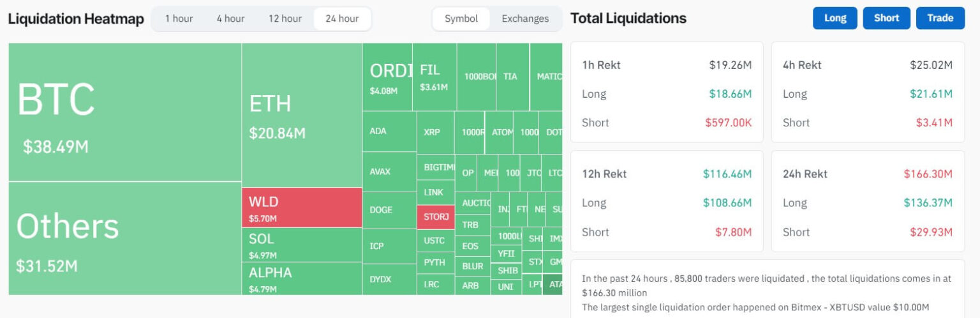Click the red WLD $5.70M tile
This screenshot has width=980, height=318.
click(x=302, y=208)
